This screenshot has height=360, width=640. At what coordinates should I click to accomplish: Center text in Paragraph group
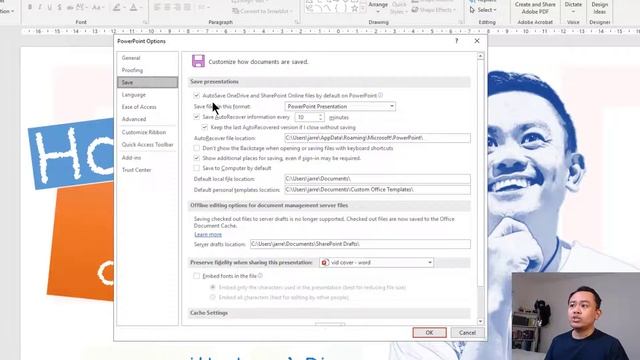tap(167, 7)
